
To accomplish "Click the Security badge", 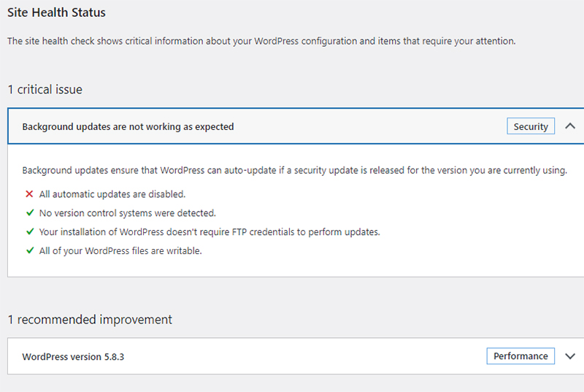I will (531, 126).
